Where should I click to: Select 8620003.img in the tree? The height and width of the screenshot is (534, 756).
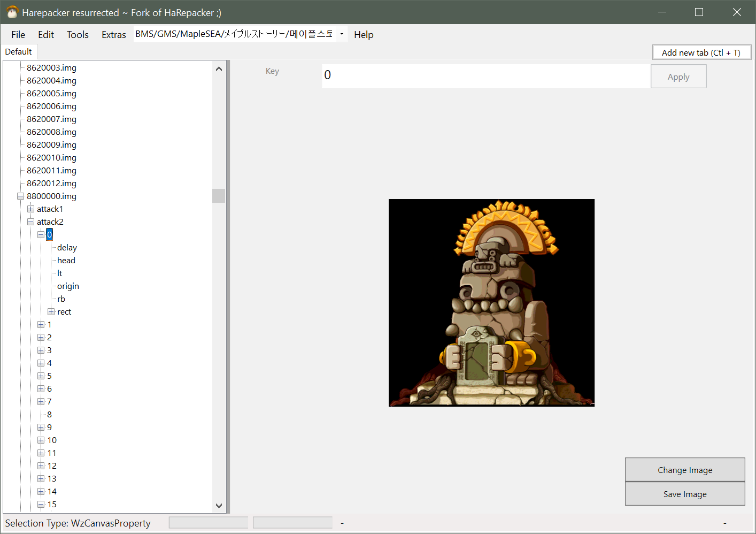(x=51, y=68)
